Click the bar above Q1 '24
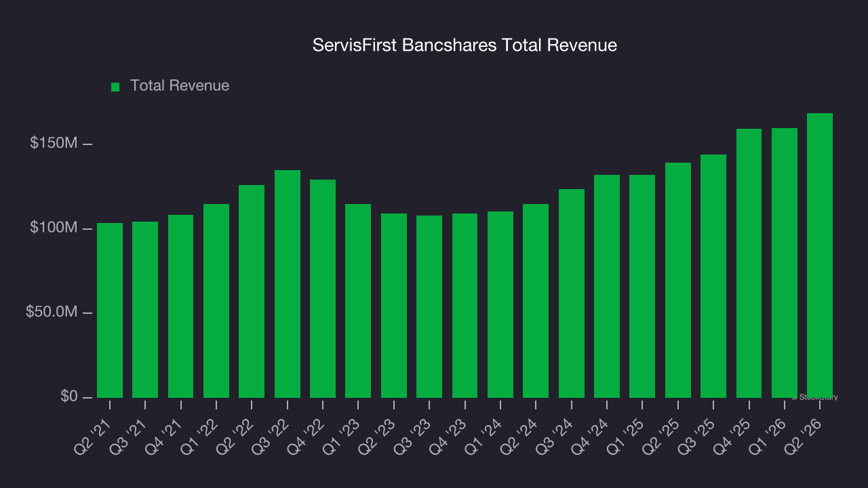The image size is (868, 488). 500,304
